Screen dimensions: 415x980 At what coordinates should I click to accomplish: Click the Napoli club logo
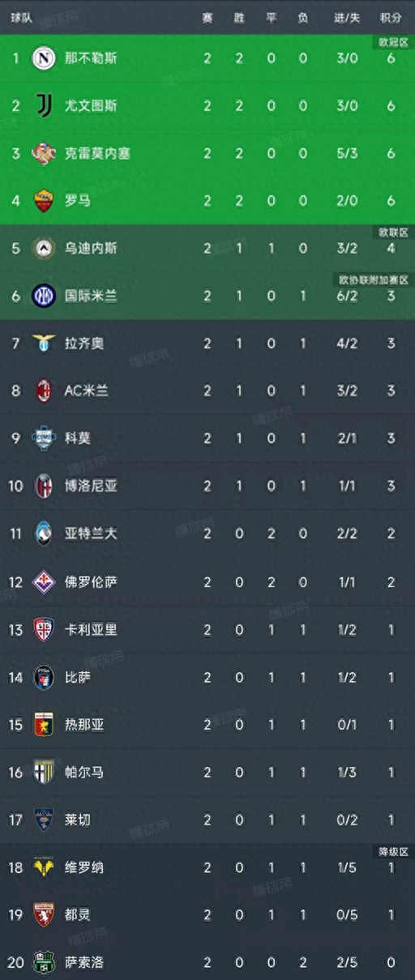click(x=44, y=58)
